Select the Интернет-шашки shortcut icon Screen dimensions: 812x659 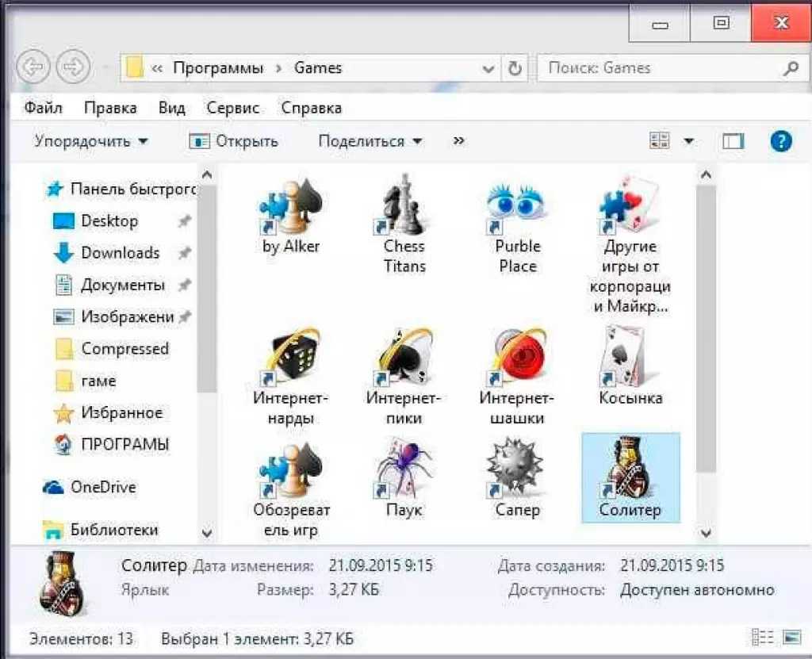point(516,357)
